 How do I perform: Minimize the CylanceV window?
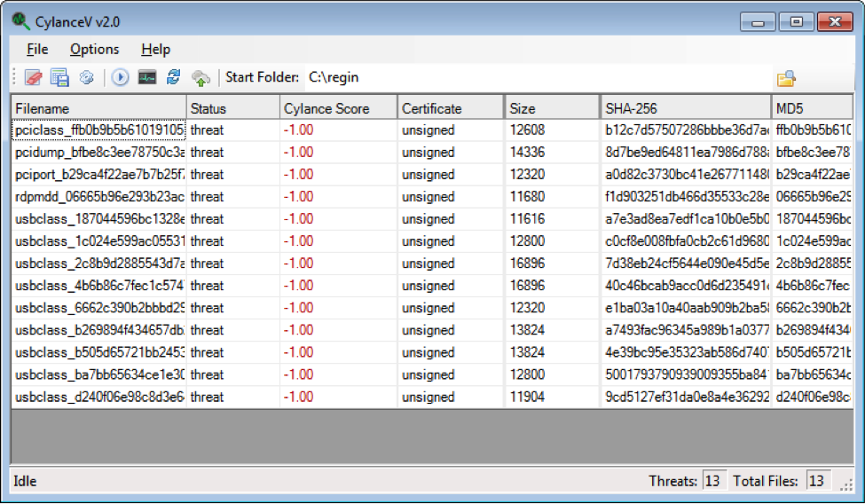pyautogui.click(x=758, y=22)
